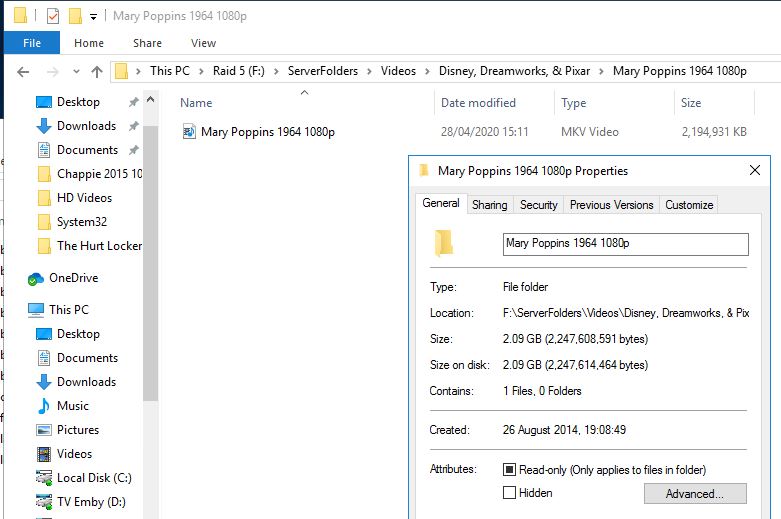This screenshot has width=781, height=519.
Task: Sort by Size column header
Action: click(x=691, y=103)
